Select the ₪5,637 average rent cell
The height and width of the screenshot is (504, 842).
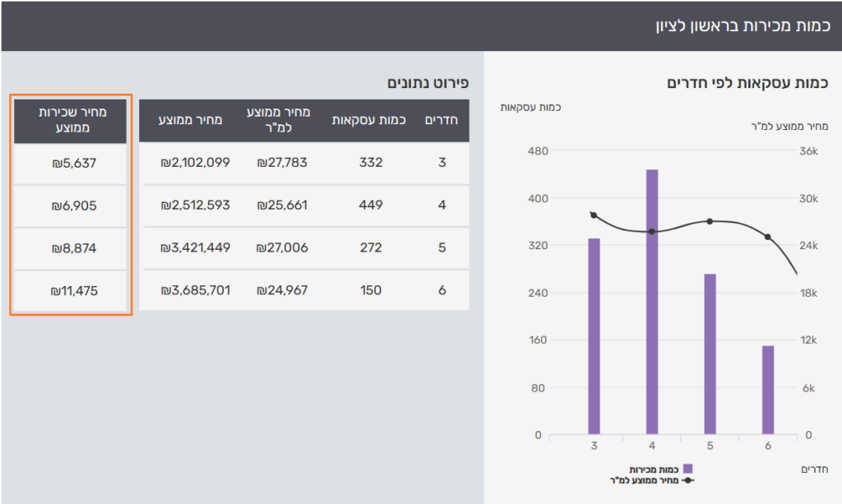72,163
